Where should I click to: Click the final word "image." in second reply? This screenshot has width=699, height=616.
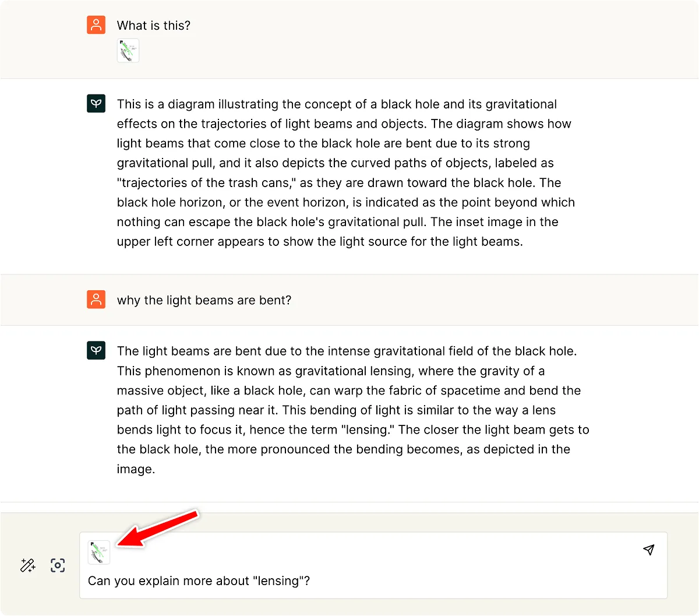click(x=136, y=469)
